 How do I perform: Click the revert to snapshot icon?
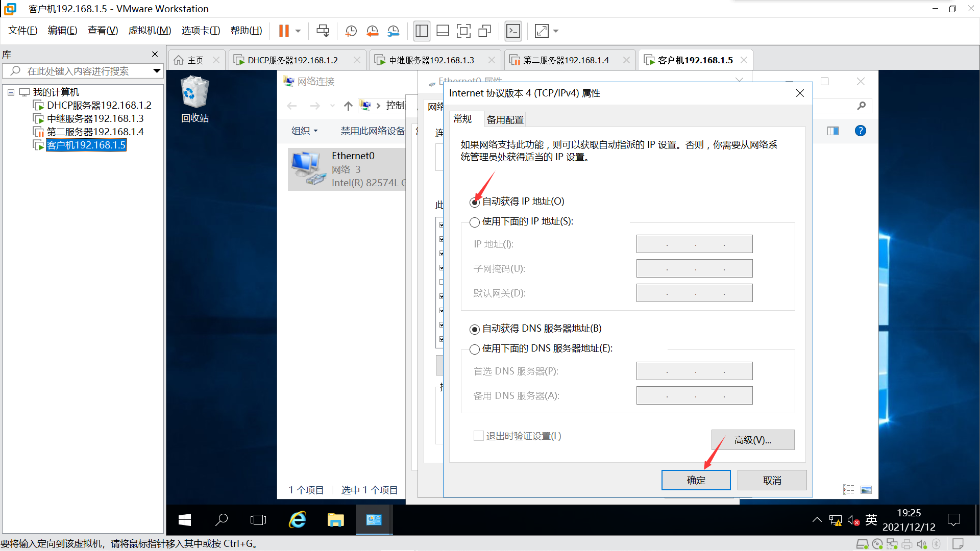click(x=372, y=31)
